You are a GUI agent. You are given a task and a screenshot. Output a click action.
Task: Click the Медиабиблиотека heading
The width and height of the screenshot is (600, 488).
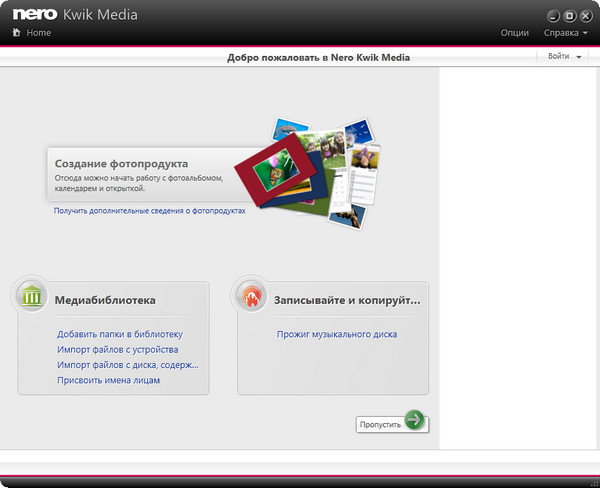tap(105, 300)
